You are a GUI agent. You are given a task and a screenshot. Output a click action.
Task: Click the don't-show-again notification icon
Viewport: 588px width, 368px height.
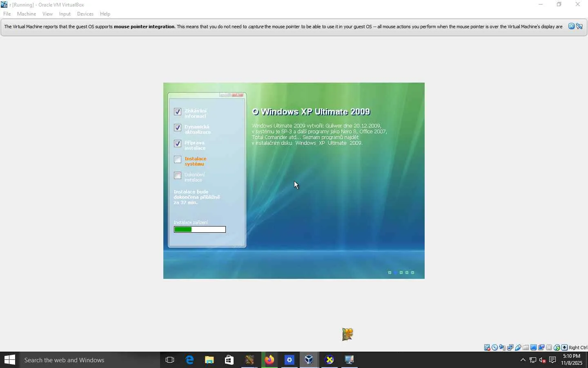point(579,27)
